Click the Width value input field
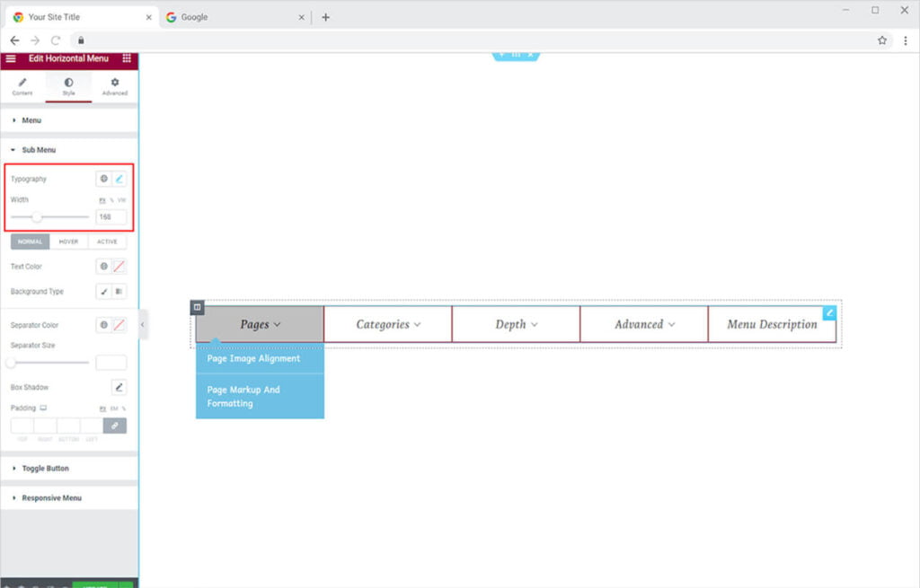Image resolution: width=920 pixels, height=588 pixels. [111, 216]
